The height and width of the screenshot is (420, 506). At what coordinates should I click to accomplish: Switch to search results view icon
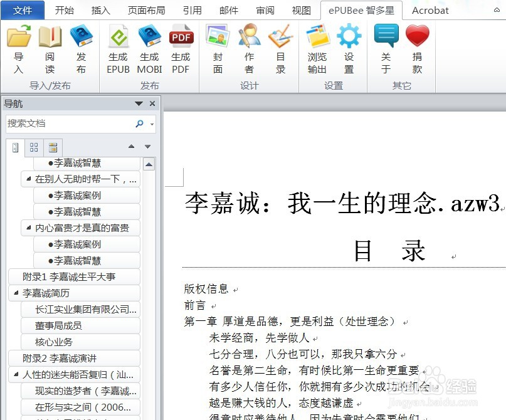click(53, 148)
